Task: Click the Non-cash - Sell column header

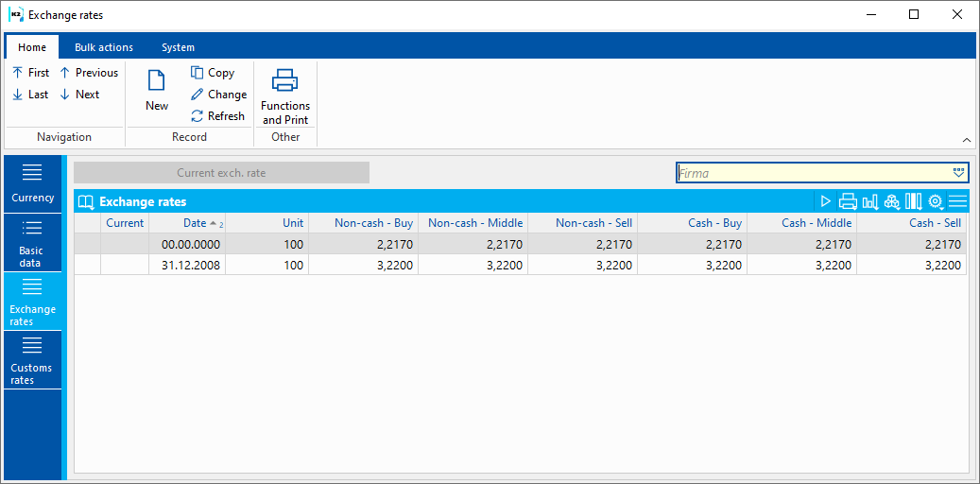Action: (583, 222)
